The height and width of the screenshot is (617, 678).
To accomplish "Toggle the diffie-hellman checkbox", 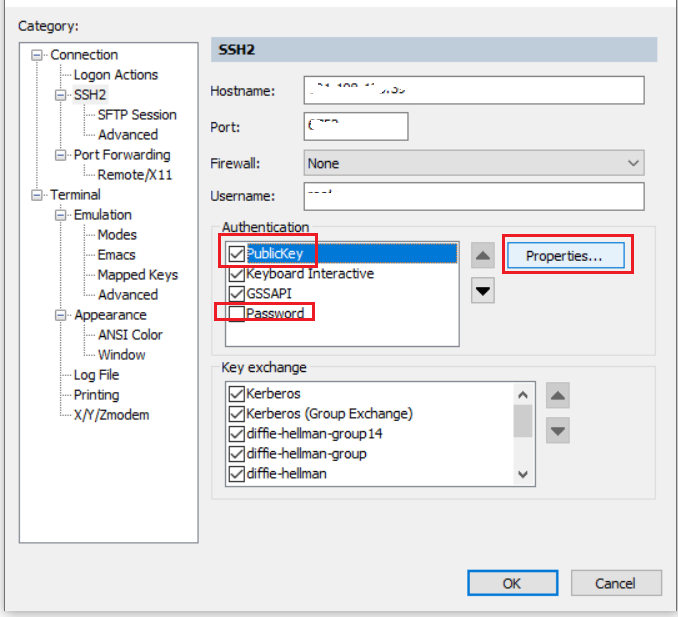I will click(237, 474).
